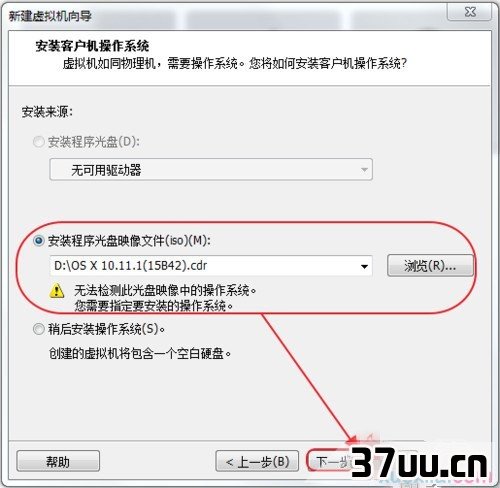Choose 稍后安装操作系统(S) radio option
The width and height of the screenshot is (500, 488).
pos(38,329)
